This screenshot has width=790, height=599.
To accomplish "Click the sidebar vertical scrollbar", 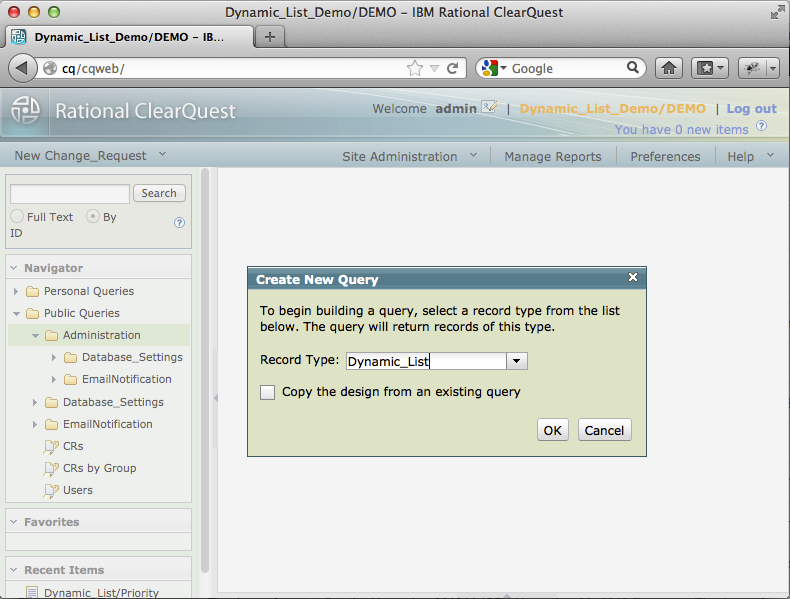I will (205, 370).
